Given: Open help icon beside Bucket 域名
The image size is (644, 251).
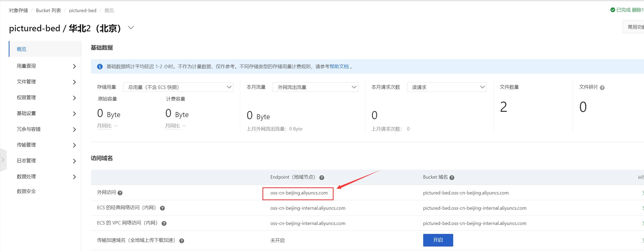Looking at the screenshot, I should pos(452,178).
